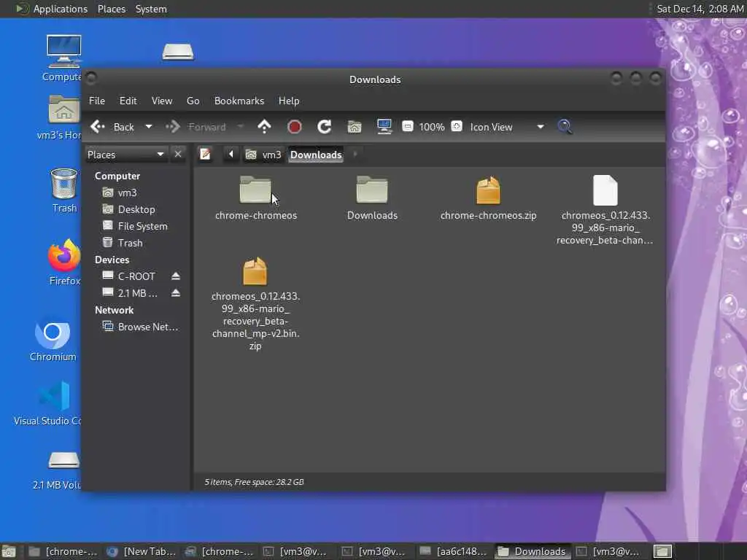Click the Visual Studio Code desktop icon
The width and height of the screenshot is (747, 560).
pyautogui.click(x=54, y=403)
